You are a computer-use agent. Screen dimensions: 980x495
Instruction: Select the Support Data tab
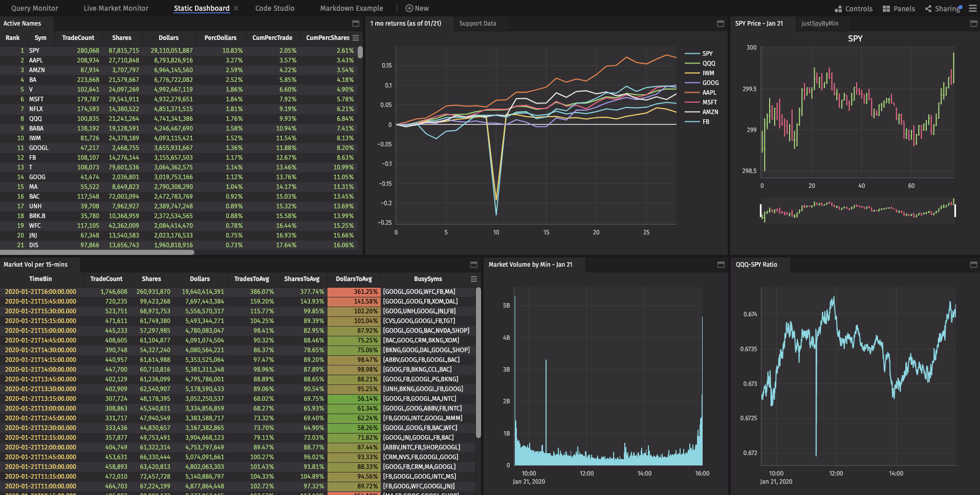coord(477,24)
